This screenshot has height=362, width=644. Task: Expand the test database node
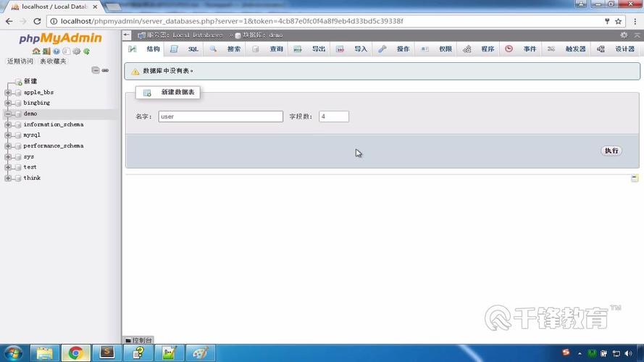pyautogui.click(x=8, y=167)
